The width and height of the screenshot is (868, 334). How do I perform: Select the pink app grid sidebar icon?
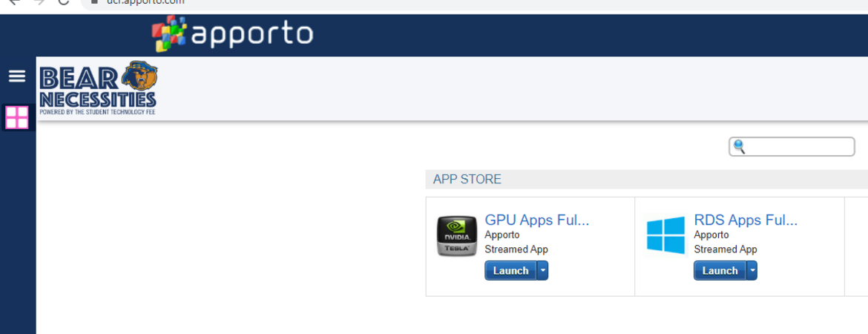pos(17,117)
